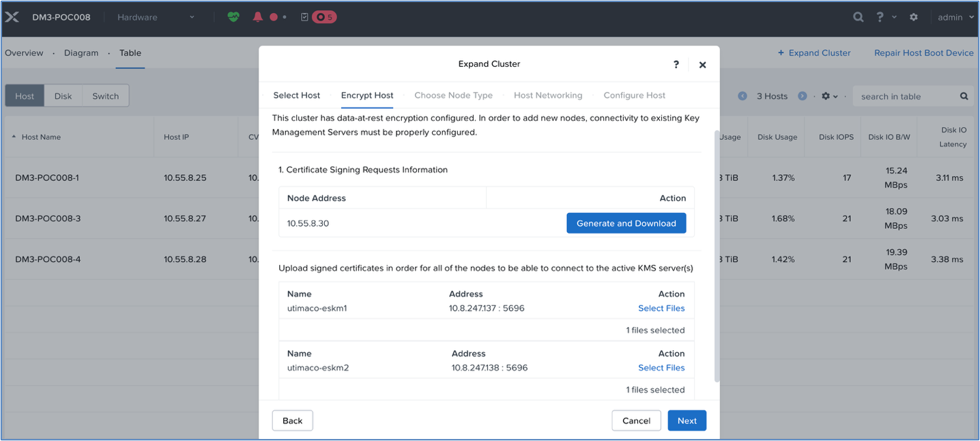Click Repair Host Boot Device link

(x=924, y=53)
